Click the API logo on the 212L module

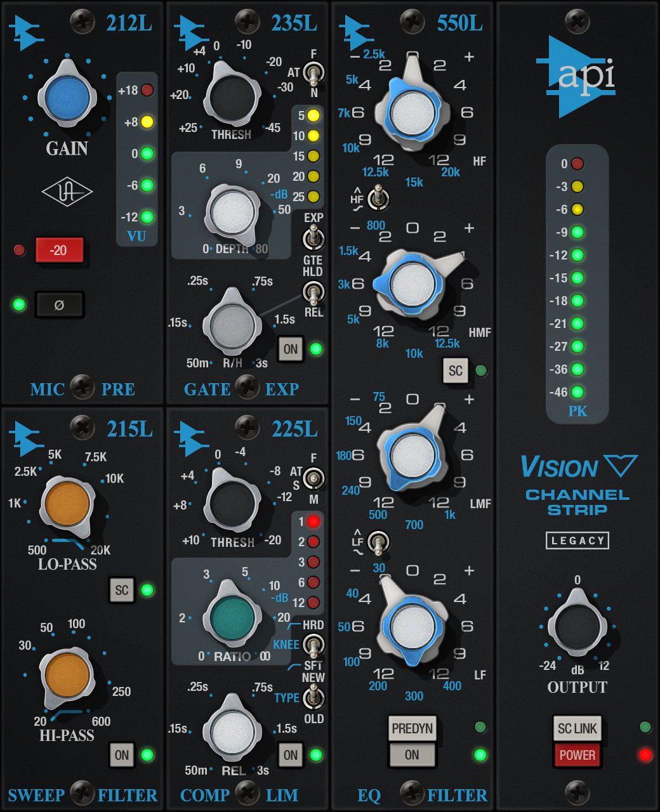pyautogui.click(x=27, y=32)
